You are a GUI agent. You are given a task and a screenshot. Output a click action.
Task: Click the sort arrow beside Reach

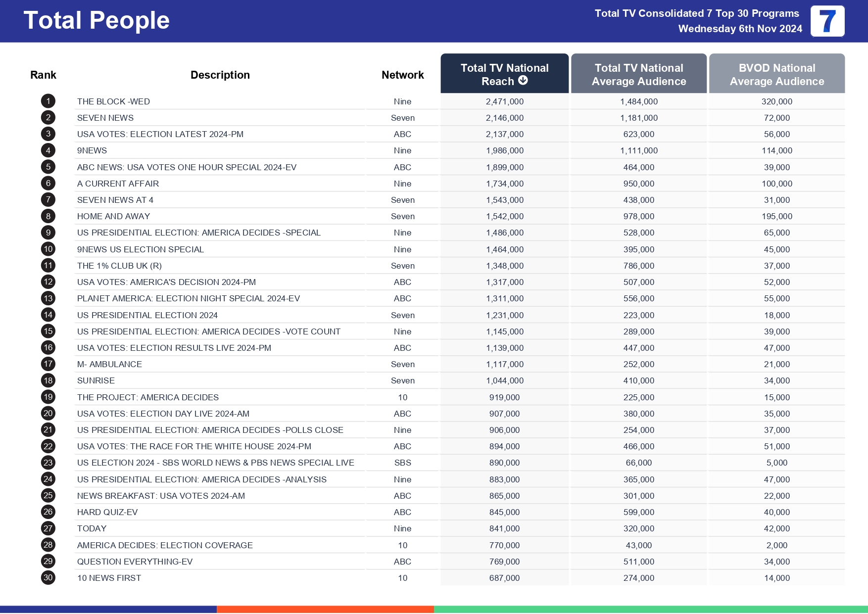523,81
